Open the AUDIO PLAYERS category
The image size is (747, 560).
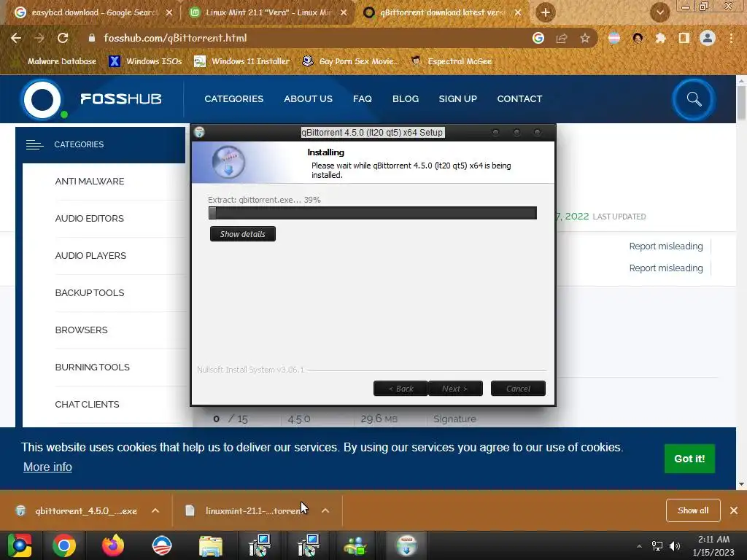click(x=90, y=256)
